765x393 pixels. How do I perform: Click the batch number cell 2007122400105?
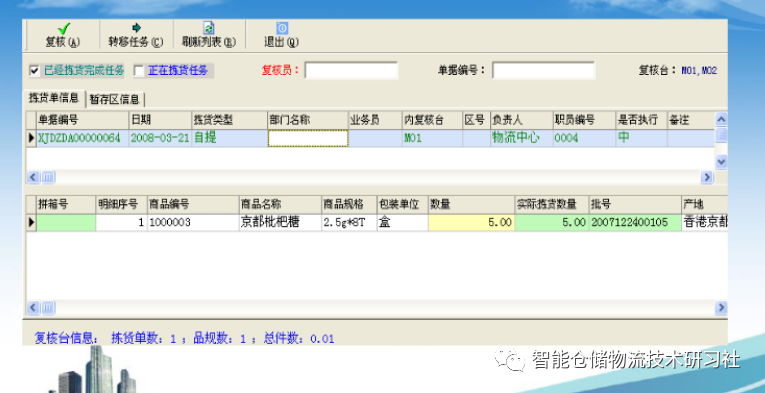pyautogui.click(x=635, y=222)
